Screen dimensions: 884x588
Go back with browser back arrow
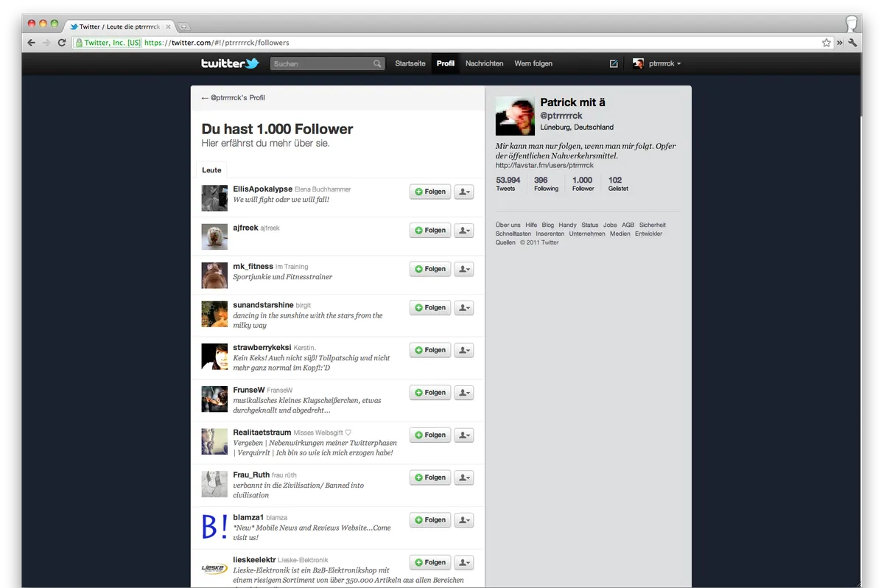(32, 43)
